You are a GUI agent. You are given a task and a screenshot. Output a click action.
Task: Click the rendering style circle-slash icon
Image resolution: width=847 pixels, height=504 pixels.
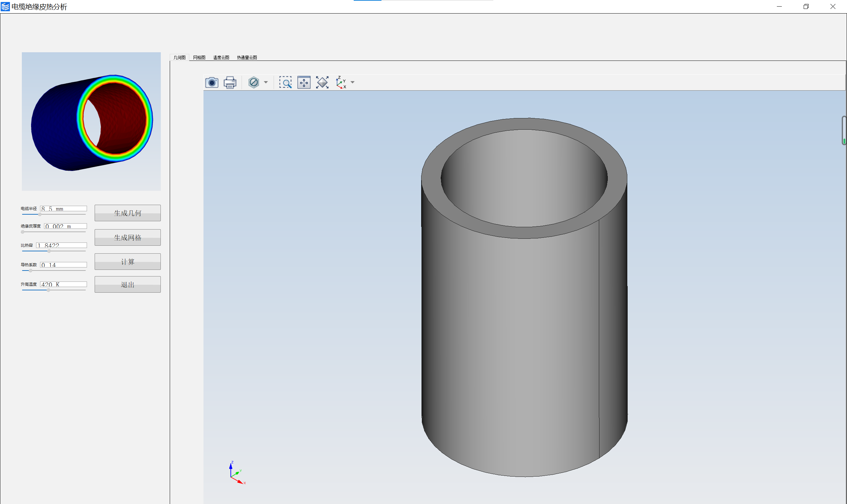click(253, 83)
